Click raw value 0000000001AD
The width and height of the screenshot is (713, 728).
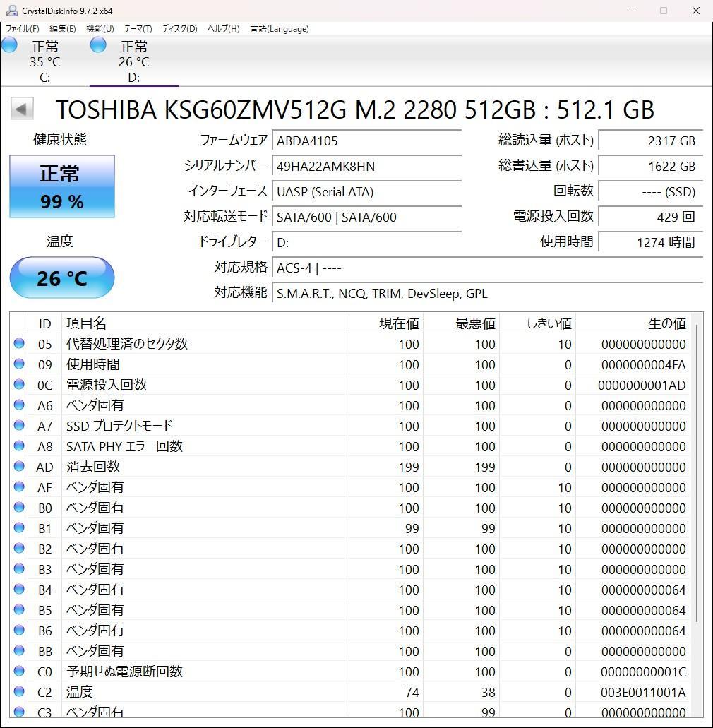click(x=642, y=385)
